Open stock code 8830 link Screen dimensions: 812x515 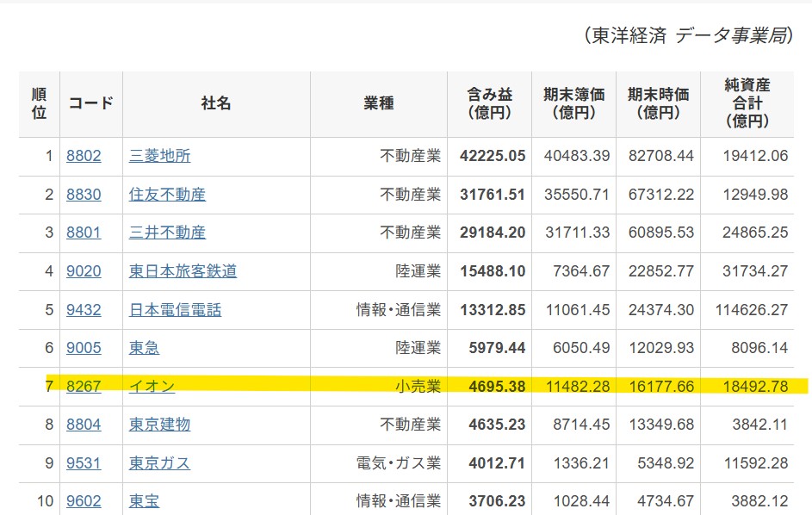(x=84, y=195)
